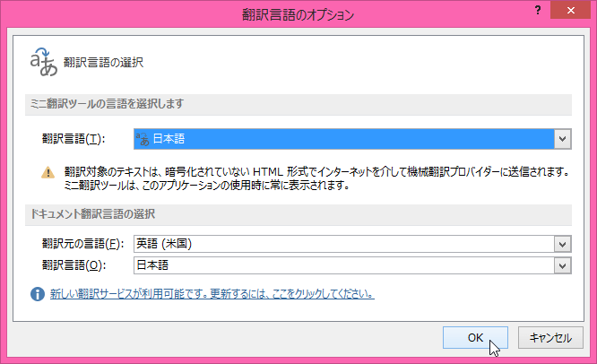Click the yellow warning triangle icon

point(48,171)
